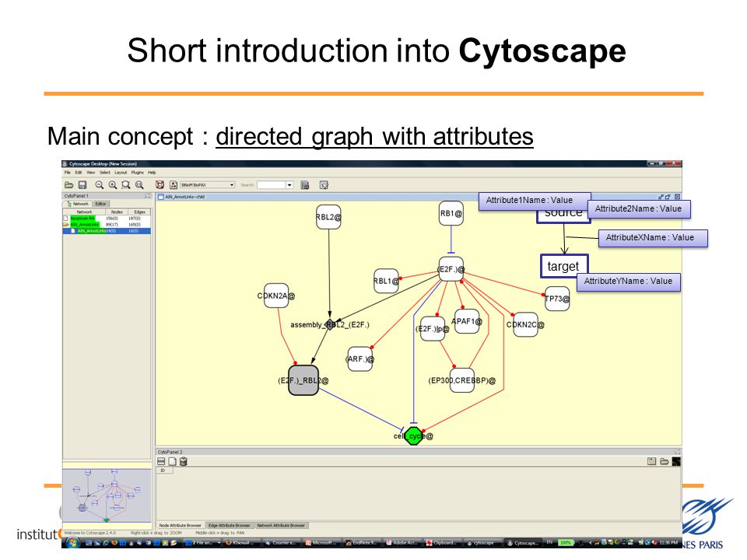747x560 pixels.
Task: Click the folder icon of AIN_AnnotLinks parent network
Action: pyautogui.click(x=66, y=224)
